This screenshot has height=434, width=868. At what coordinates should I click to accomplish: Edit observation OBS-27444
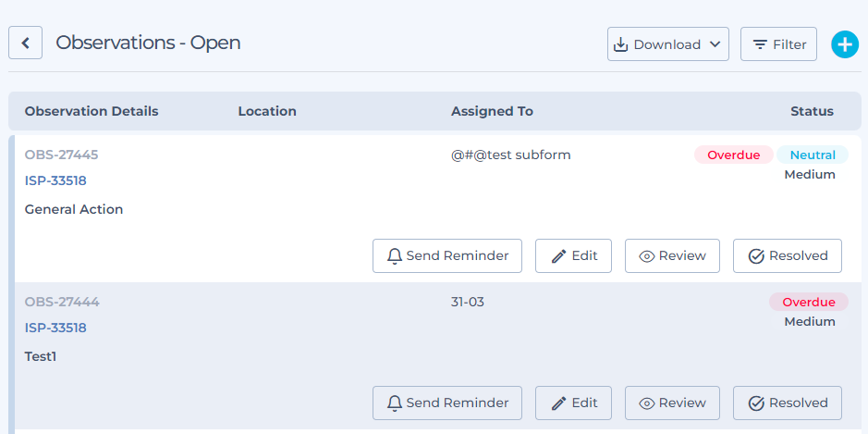573,403
